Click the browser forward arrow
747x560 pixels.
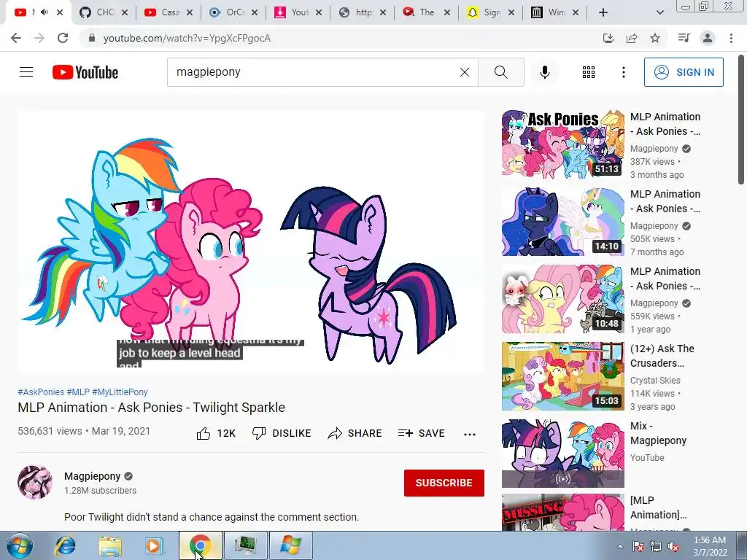39,38
